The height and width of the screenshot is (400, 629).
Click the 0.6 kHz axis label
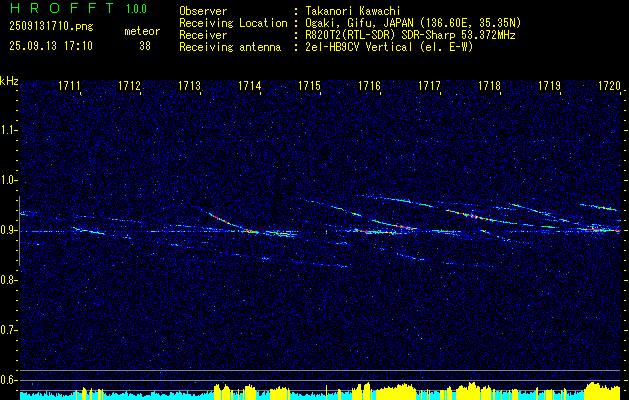tap(9, 380)
